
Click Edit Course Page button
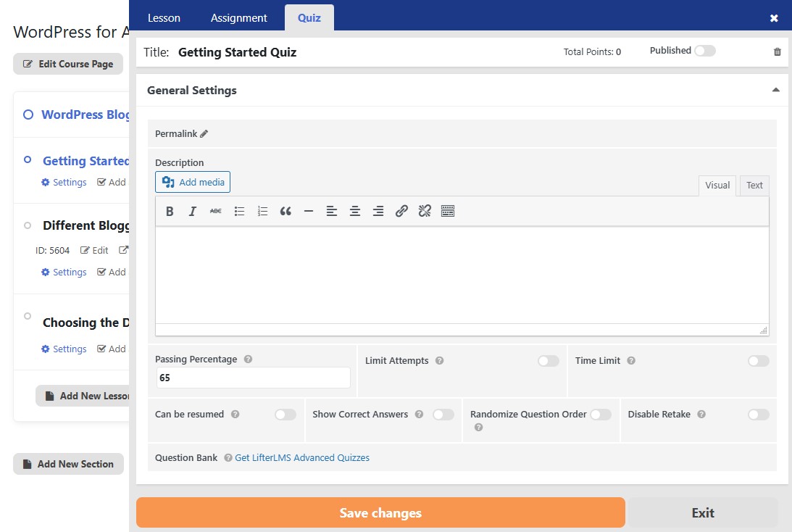pyautogui.click(x=68, y=65)
